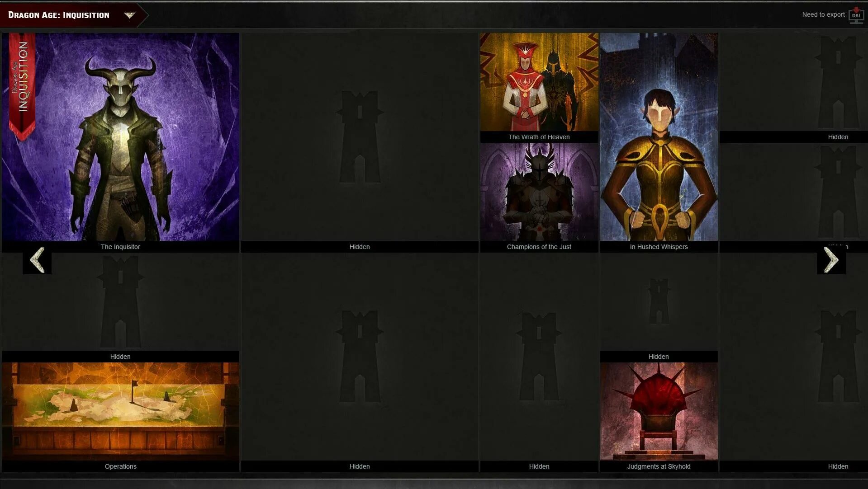Viewport: 868px width, 489px height.
Task: Select the Hidden tile above Judgments at Skyhold
Action: pyautogui.click(x=659, y=307)
